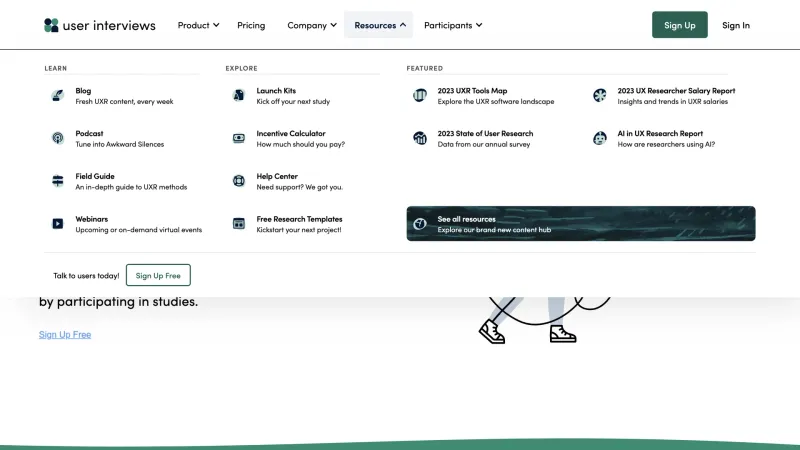Click the Podcast microphone icon

pos(58,138)
